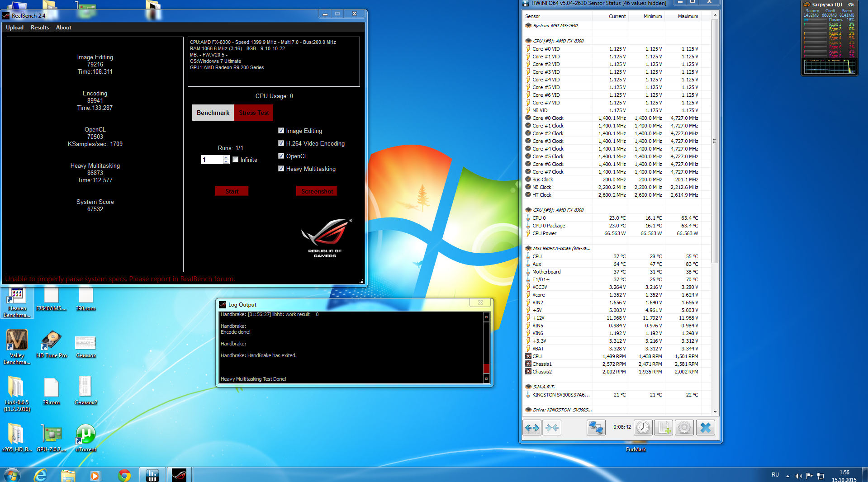
Task: Click HWiNFO shrink columns arrows button
Action: click(x=552, y=427)
